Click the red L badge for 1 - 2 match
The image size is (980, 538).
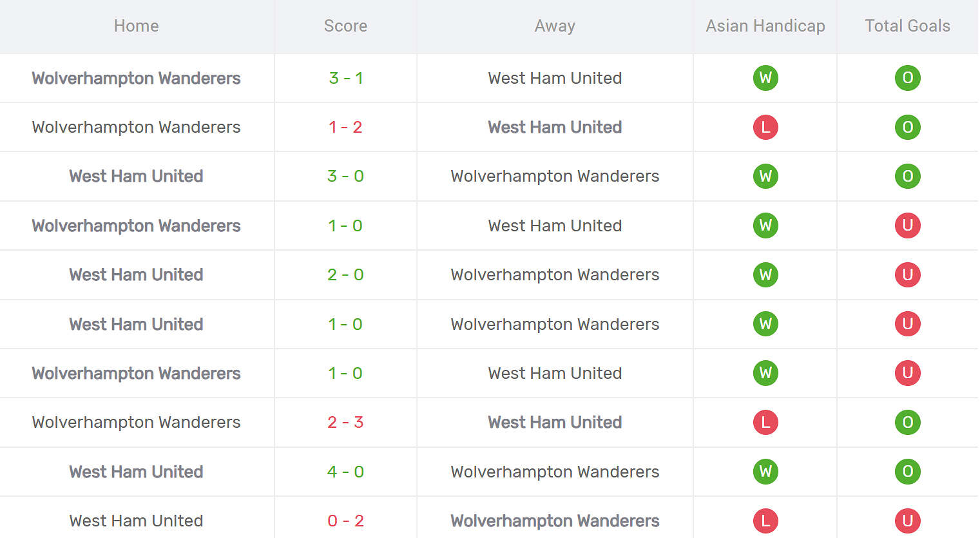765,127
